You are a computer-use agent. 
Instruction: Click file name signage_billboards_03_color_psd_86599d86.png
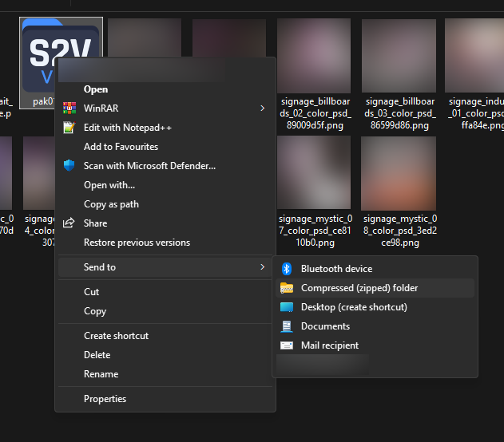click(x=400, y=113)
